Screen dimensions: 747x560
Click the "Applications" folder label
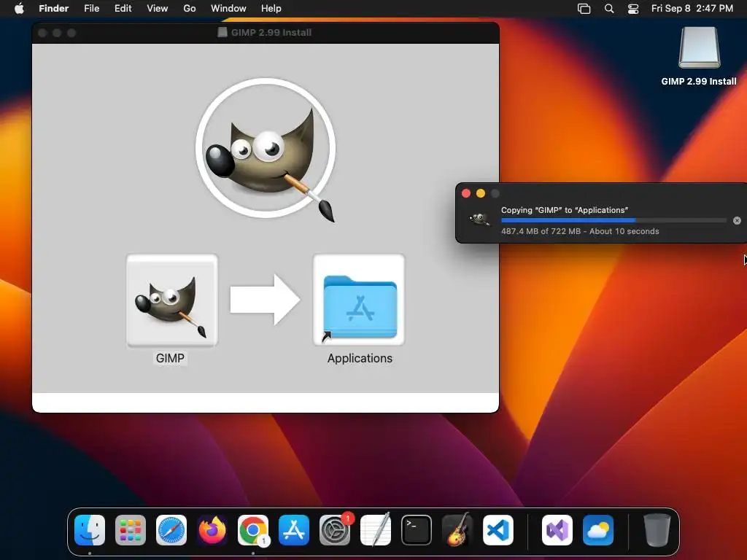(360, 358)
